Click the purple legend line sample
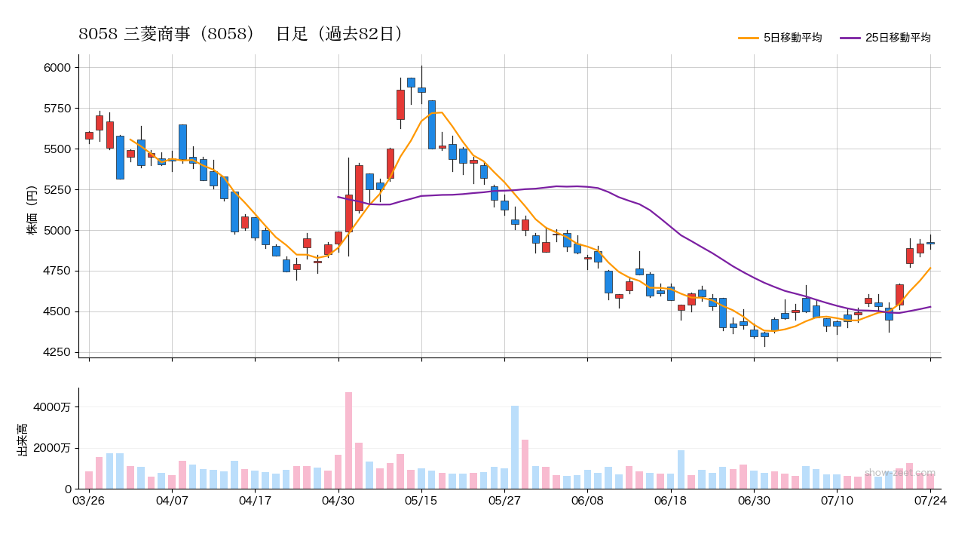 850,38
